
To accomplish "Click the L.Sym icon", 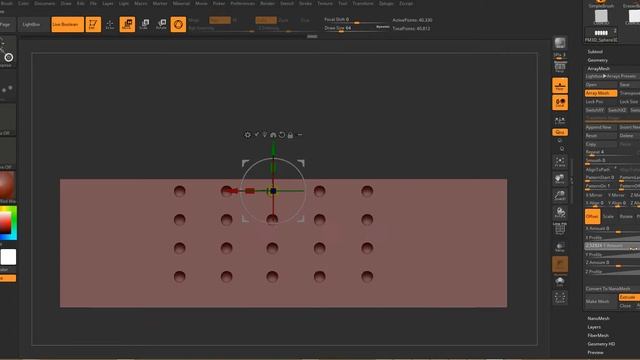I will click(560, 120).
